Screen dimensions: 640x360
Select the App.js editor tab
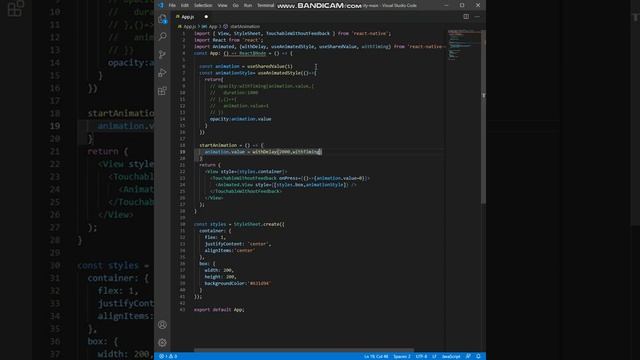(192, 17)
